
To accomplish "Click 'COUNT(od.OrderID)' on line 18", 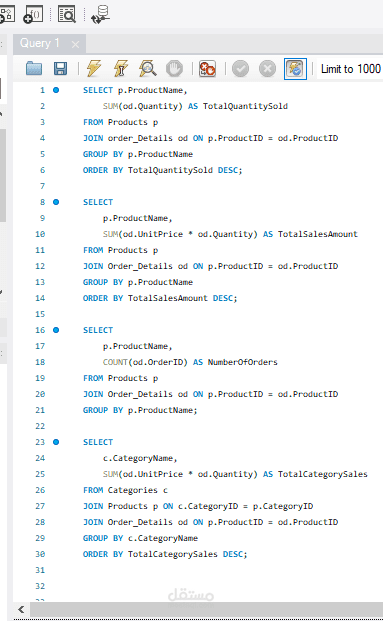I will point(145,362).
